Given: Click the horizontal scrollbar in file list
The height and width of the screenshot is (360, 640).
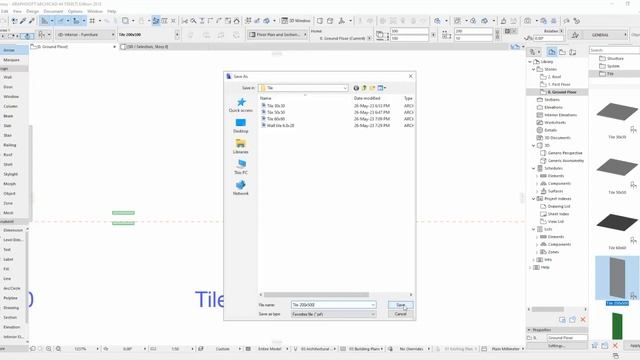Looking at the screenshot, I should (x=316, y=295).
